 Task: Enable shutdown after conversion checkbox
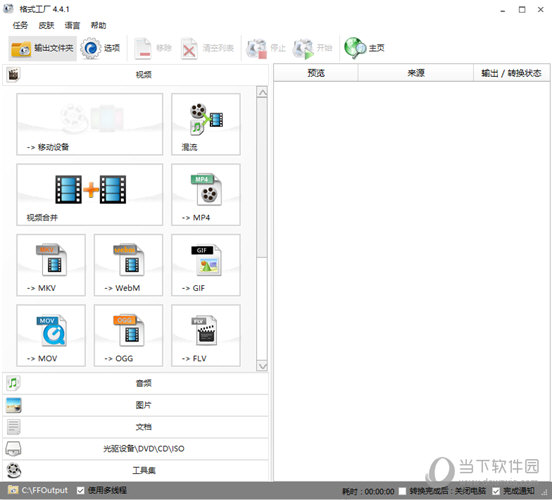pos(402,491)
